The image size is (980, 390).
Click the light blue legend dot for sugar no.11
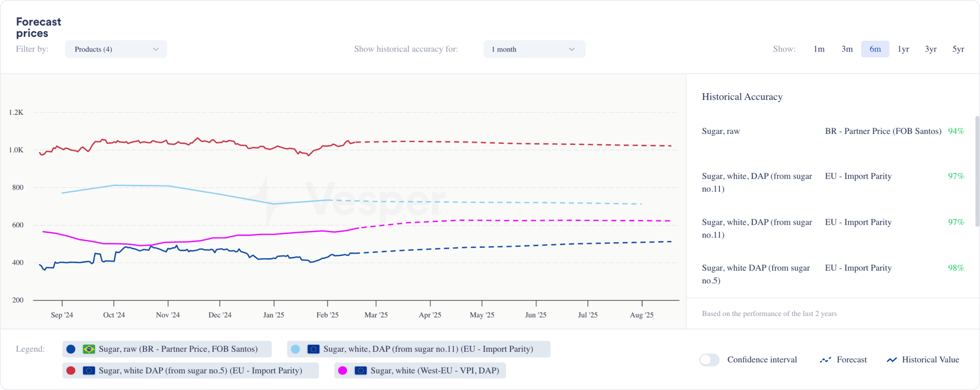pyautogui.click(x=297, y=349)
